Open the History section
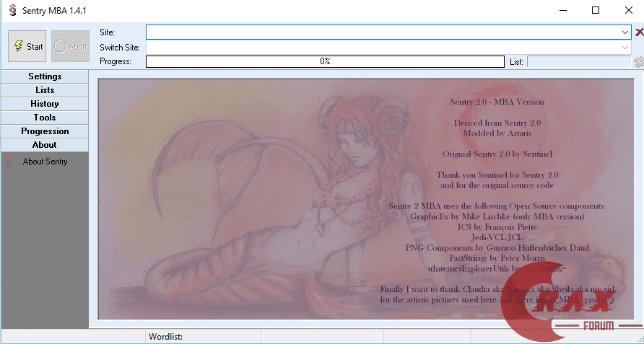This screenshot has width=644, height=344. point(45,104)
